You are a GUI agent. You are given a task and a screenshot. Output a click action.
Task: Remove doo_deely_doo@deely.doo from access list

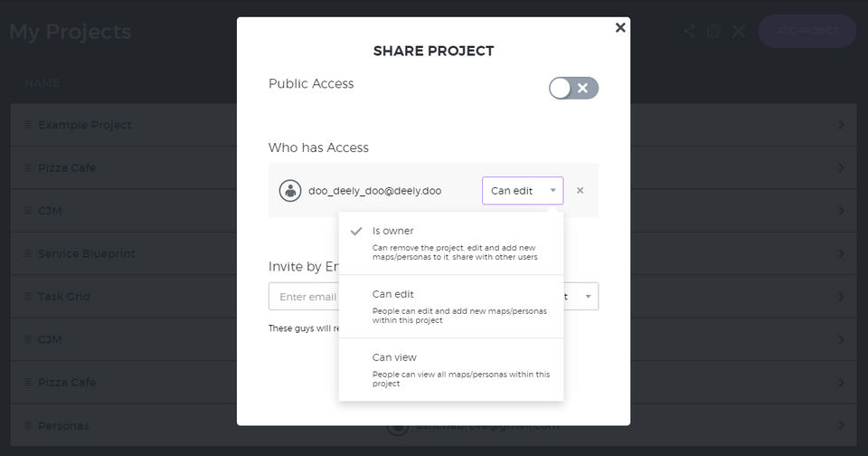(580, 191)
